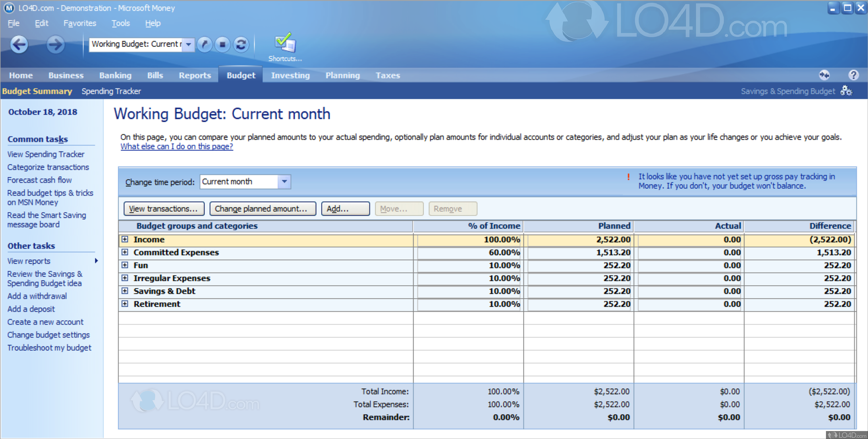868x439 pixels.
Task: Expand the Committed Expenses category
Action: [125, 252]
